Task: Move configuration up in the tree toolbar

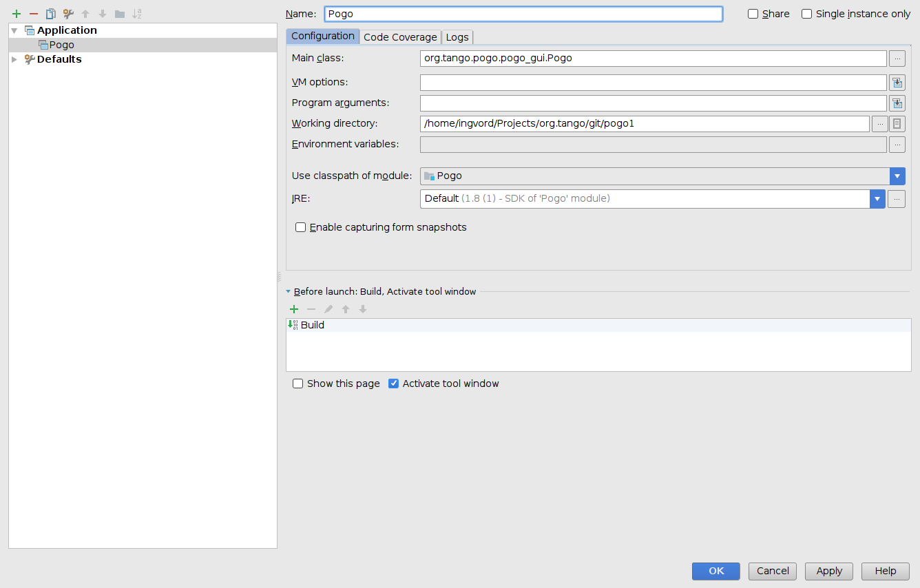Action: click(85, 14)
